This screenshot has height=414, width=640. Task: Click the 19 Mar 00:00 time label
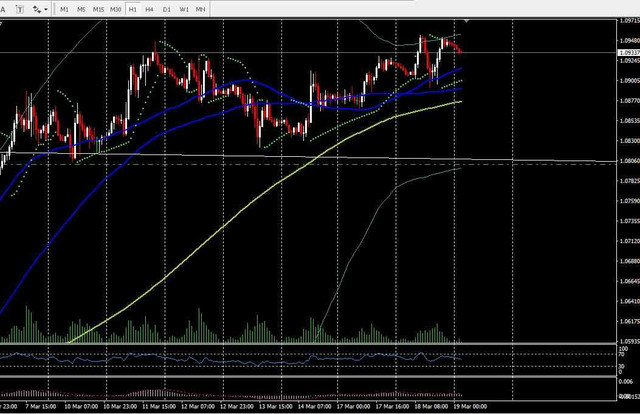click(x=471, y=407)
